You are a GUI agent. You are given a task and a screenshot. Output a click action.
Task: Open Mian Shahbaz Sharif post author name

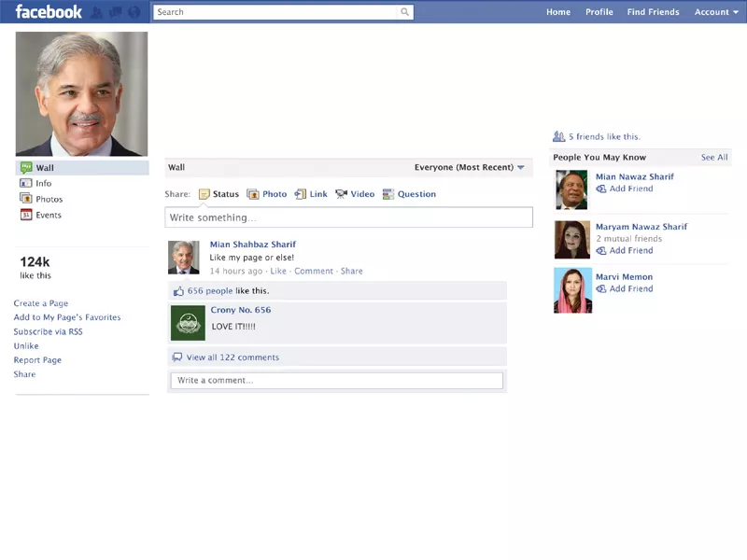253,245
